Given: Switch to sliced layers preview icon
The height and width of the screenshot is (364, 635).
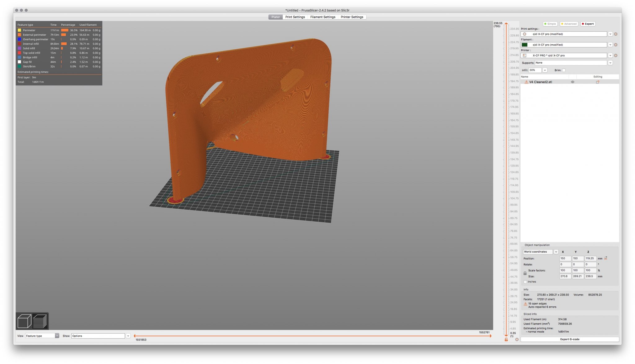Looking at the screenshot, I should tap(40, 321).
